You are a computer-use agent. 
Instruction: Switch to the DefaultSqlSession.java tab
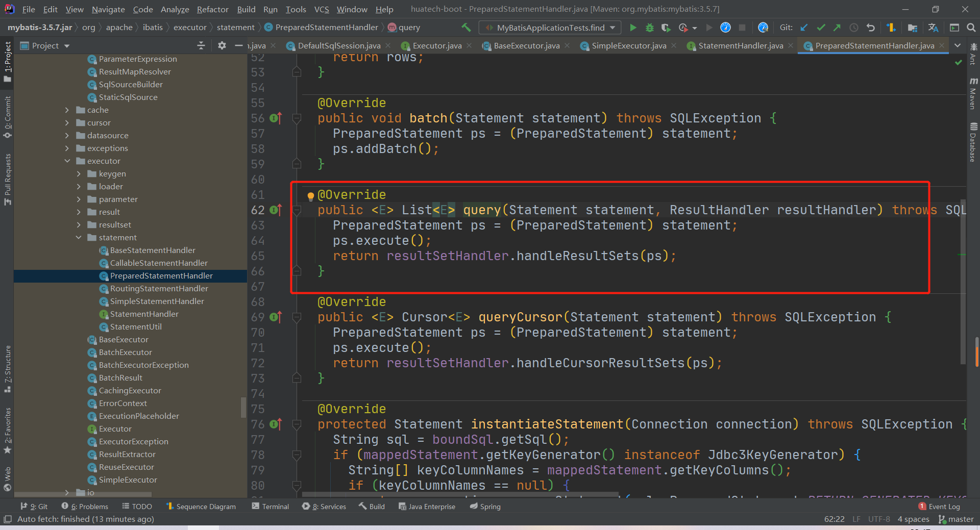click(339, 45)
